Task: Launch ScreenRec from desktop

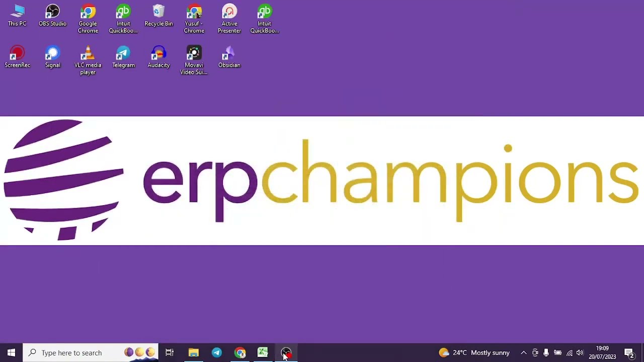Action: (x=17, y=57)
